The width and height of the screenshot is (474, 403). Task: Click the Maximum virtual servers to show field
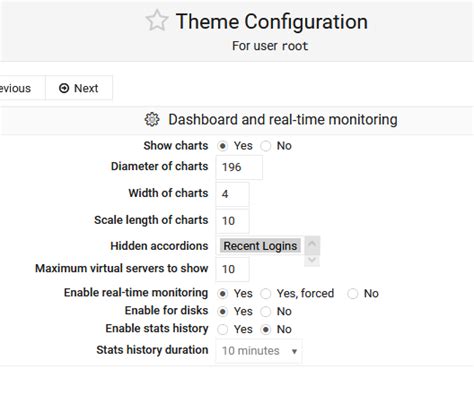tap(232, 269)
